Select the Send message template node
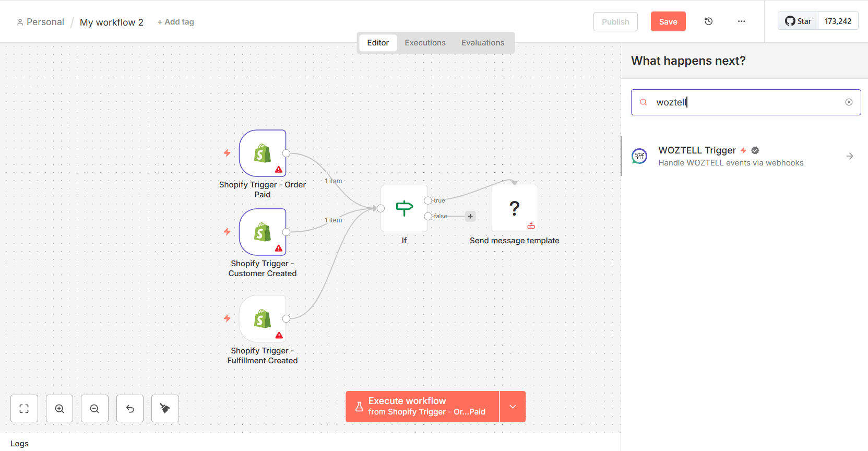This screenshot has height=451, width=868. tap(514, 208)
